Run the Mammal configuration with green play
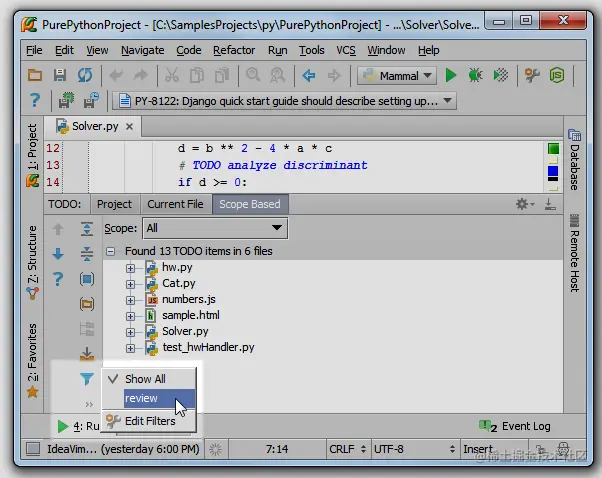The image size is (602, 478). click(451, 75)
